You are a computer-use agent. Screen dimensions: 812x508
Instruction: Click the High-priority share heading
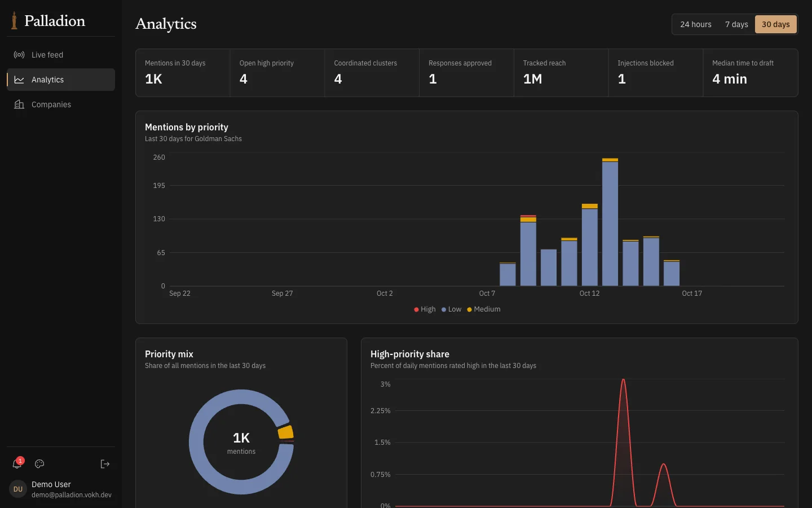410,354
